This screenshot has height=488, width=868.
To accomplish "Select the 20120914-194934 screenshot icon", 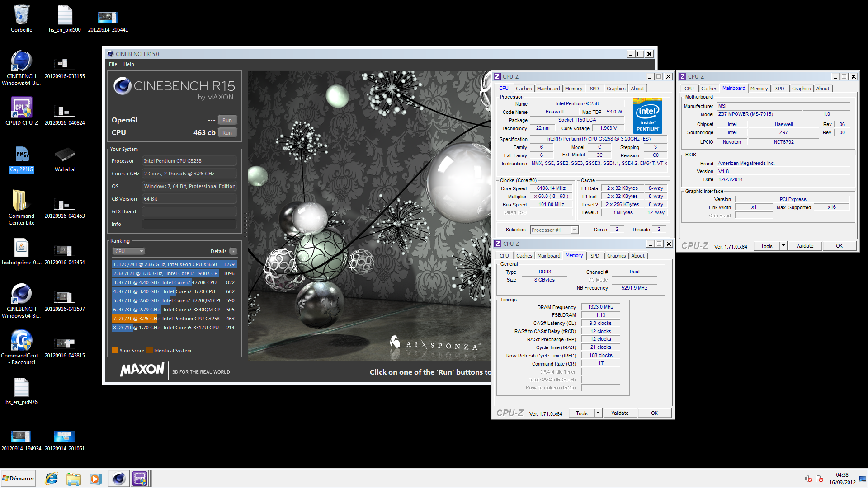I will [21, 436].
